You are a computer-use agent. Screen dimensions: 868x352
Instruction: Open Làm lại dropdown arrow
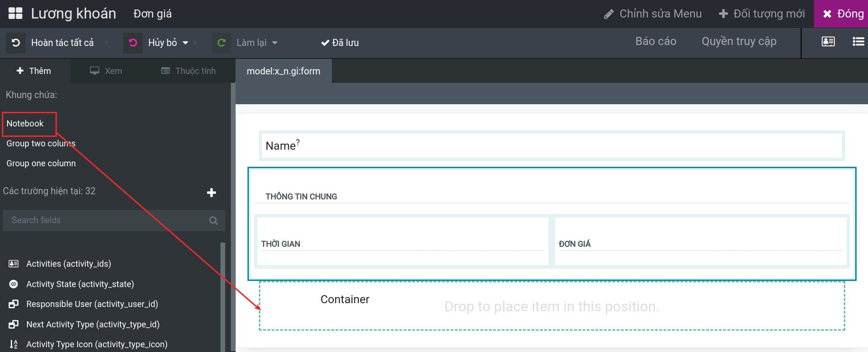pos(275,43)
